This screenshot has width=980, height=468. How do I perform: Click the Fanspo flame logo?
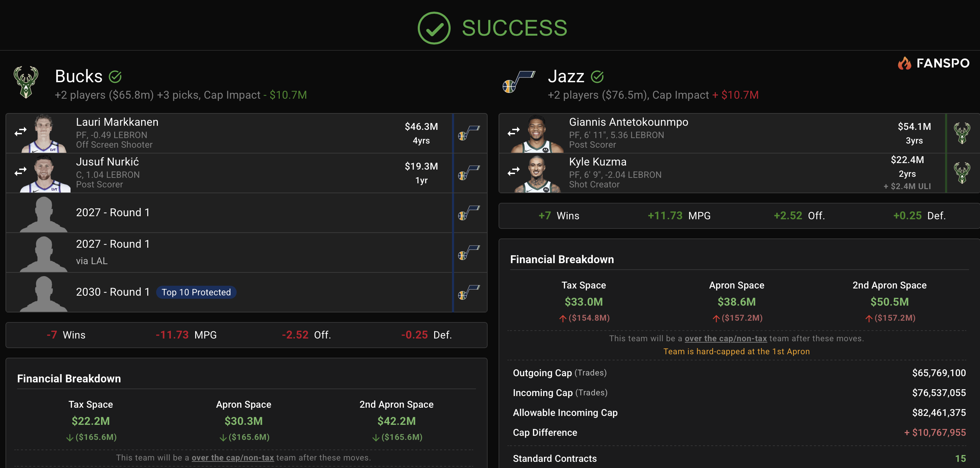pyautogui.click(x=904, y=63)
